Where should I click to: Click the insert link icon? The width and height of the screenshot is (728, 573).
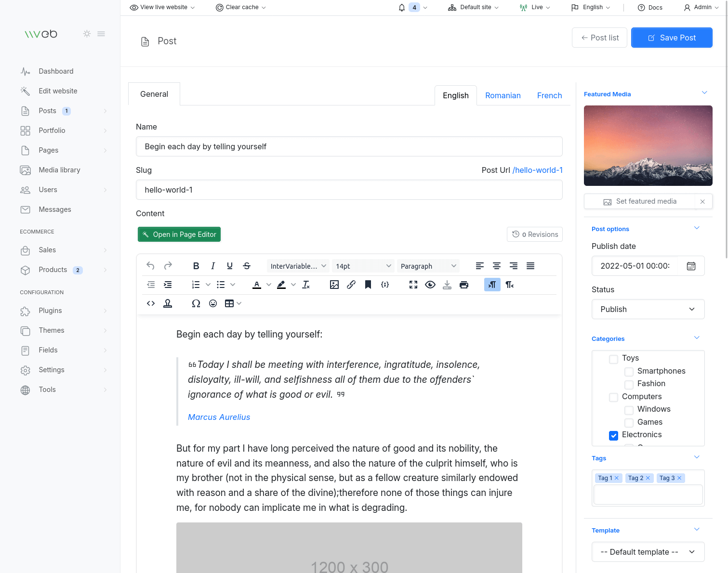click(351, 285)
